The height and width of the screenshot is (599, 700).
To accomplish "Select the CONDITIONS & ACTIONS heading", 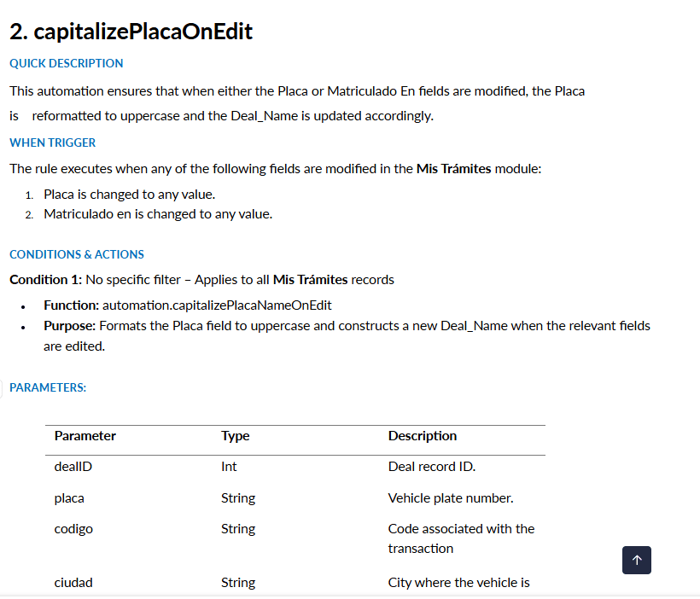I will click(77, 254).
